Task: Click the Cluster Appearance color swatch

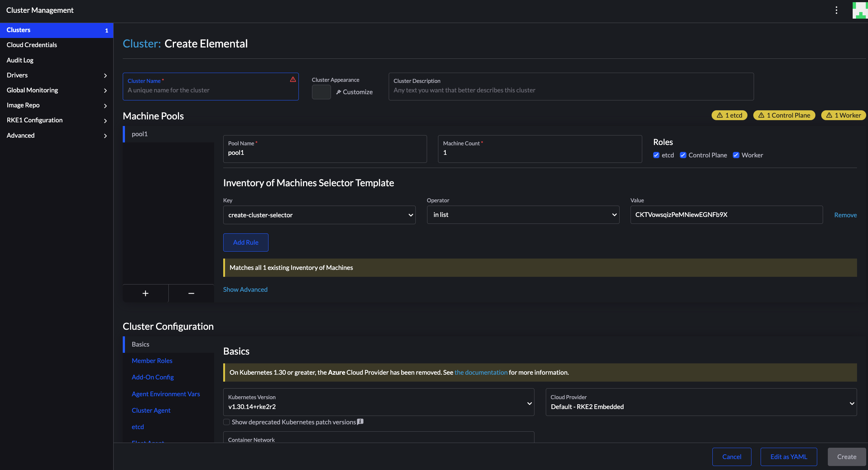Action: coord(321,92)
